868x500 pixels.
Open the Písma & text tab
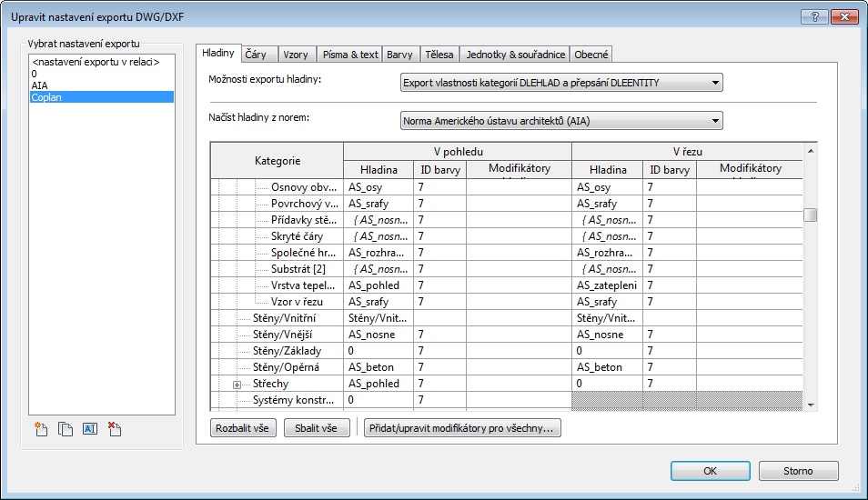(x=348, y=55)
